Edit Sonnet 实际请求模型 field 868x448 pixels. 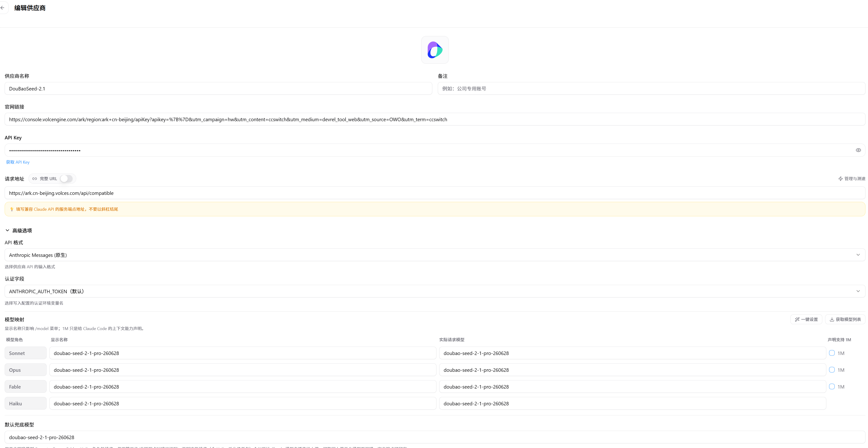coord(632,353)
